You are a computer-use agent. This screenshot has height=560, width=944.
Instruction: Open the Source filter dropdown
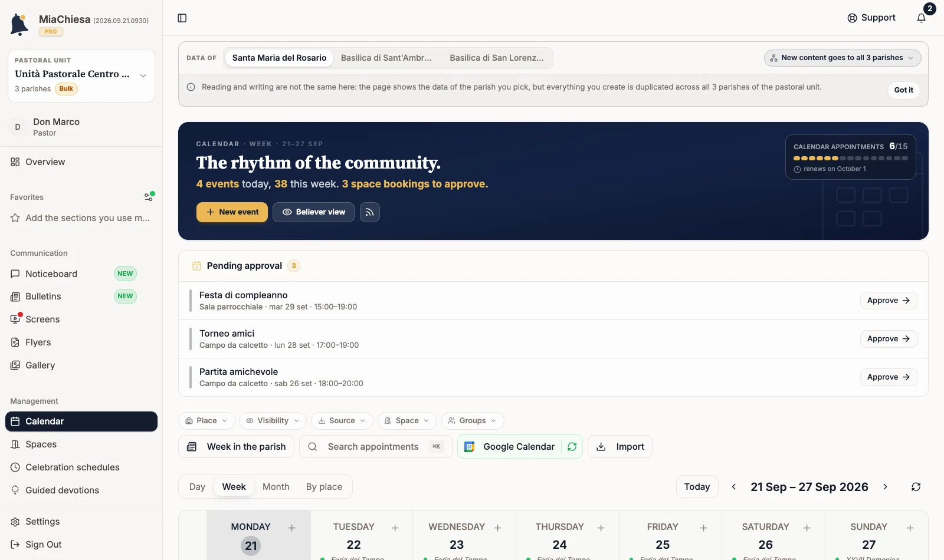[x=342, y=421]
